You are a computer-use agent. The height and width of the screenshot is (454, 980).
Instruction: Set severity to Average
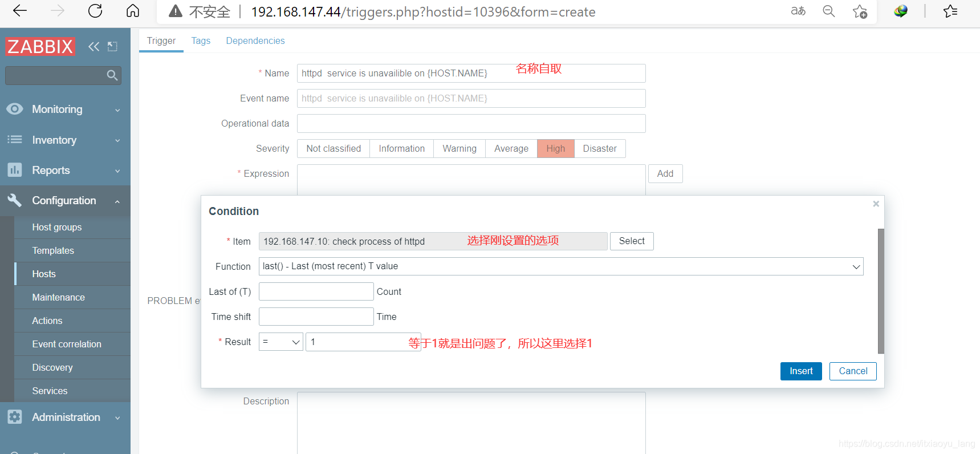[511, 148]
